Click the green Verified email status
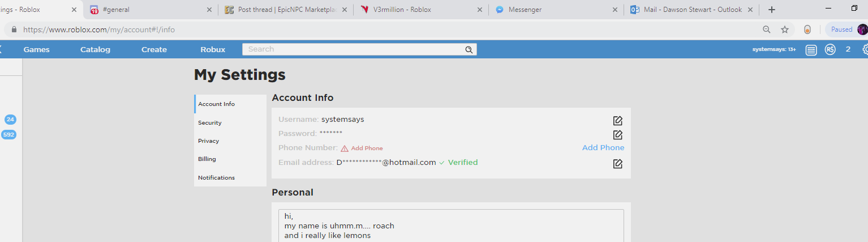 tap(463, 163)
